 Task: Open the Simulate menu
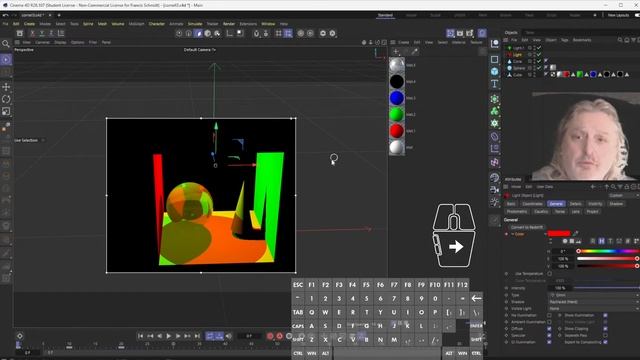tap(195, 24)
